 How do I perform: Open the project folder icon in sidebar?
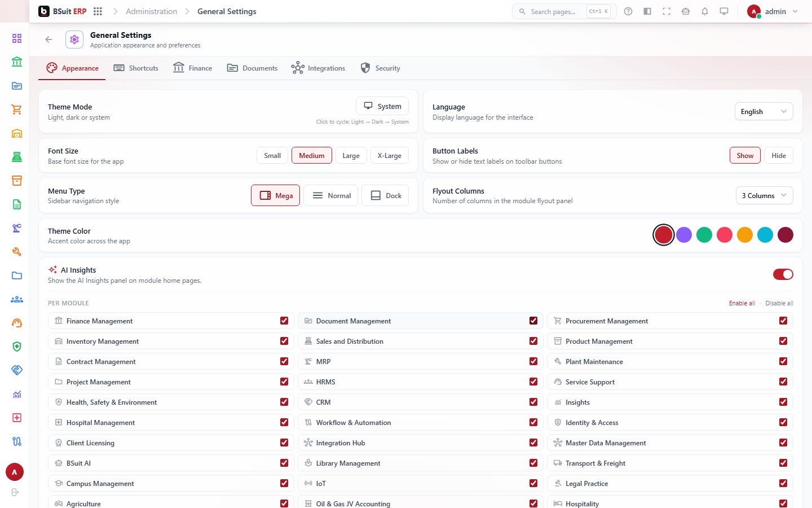(x=17, y=275)
